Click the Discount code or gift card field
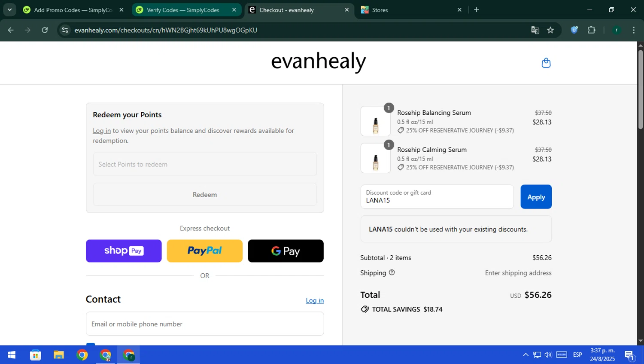Image resolution: width=644 pixels, height=364 pixels. tap(437, 197)
